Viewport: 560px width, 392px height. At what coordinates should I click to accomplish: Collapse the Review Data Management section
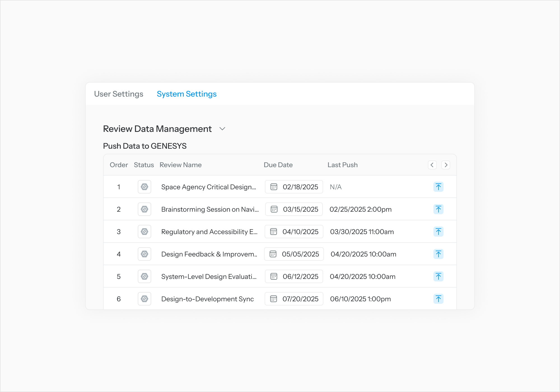coord(222,129)
